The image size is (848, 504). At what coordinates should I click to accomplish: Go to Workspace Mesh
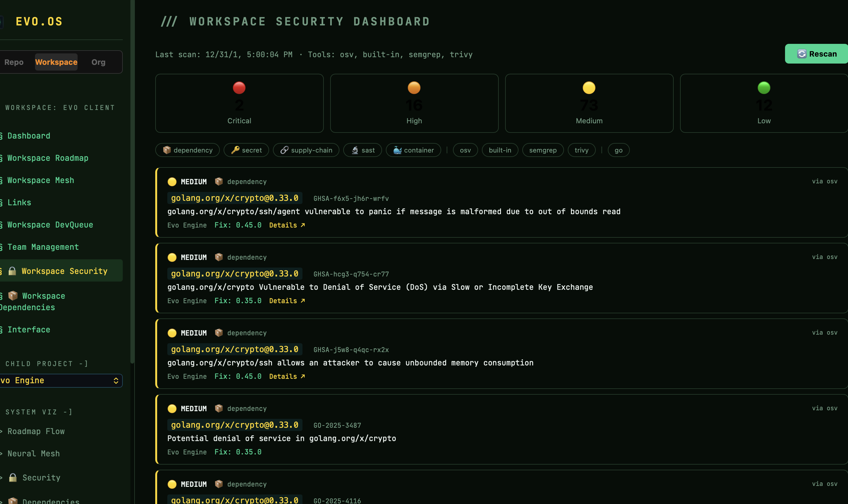pyautogui.click(x=41, y=180)
